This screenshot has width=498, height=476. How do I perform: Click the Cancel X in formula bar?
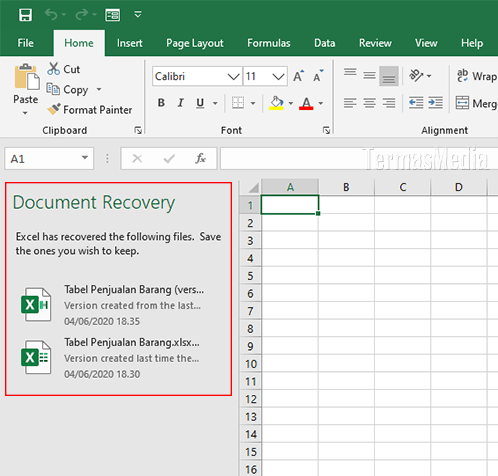[x=137, y=159]
